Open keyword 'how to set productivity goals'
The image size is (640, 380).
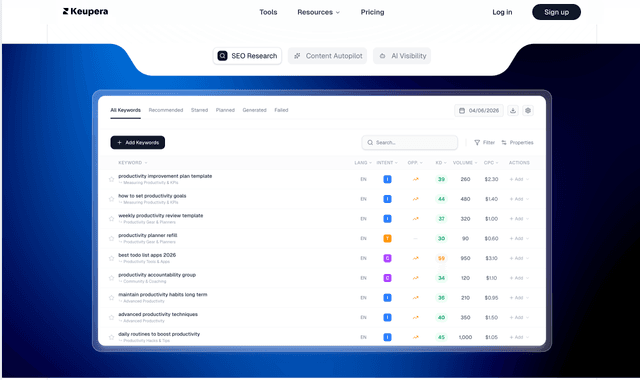click(x=152, y=196)
